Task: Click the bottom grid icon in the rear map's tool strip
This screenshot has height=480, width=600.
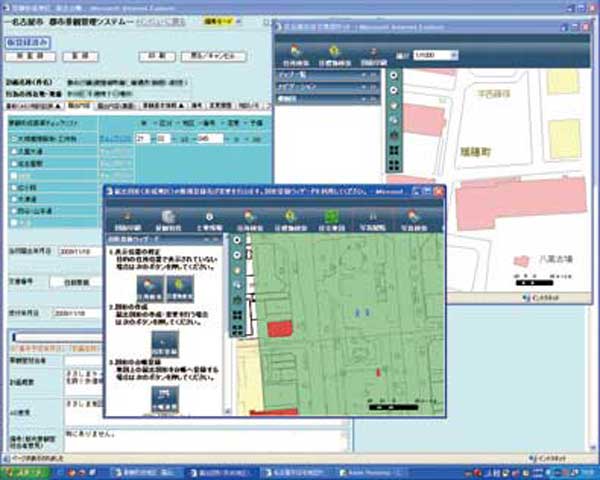Action: 394,165
